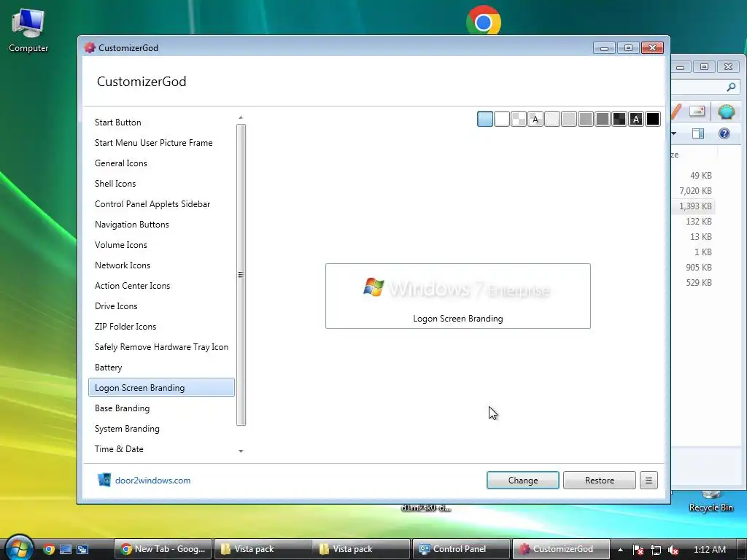Pick the second light gray background swatch
The width and height of the screenshot is (747, 560).
tap(569, 119)
